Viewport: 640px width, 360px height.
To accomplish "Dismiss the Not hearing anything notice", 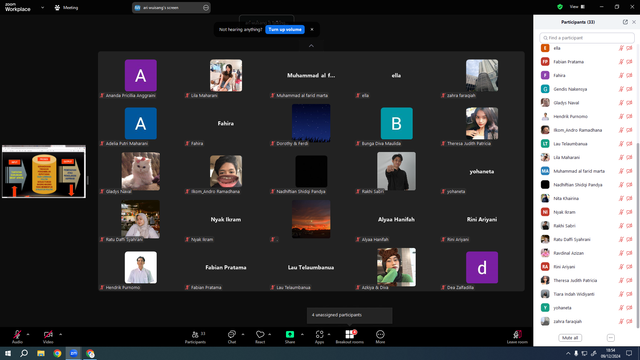I will tap(312, 29).
